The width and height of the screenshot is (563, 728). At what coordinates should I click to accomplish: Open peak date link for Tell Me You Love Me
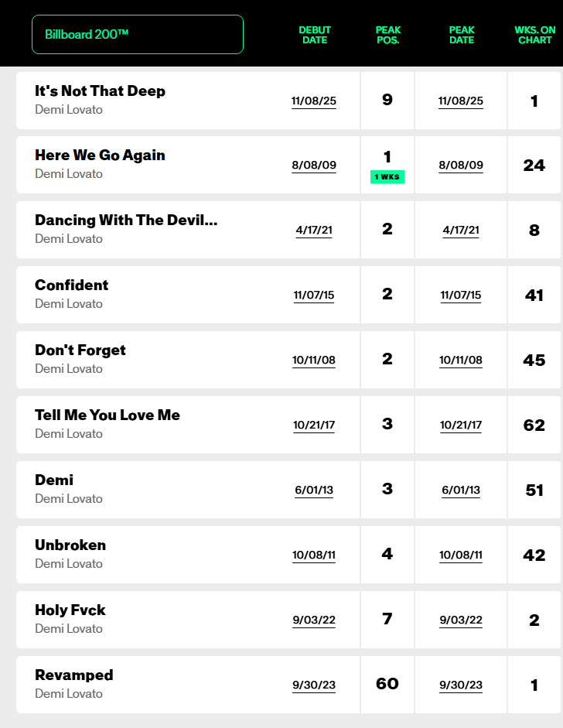coord(461,426)
